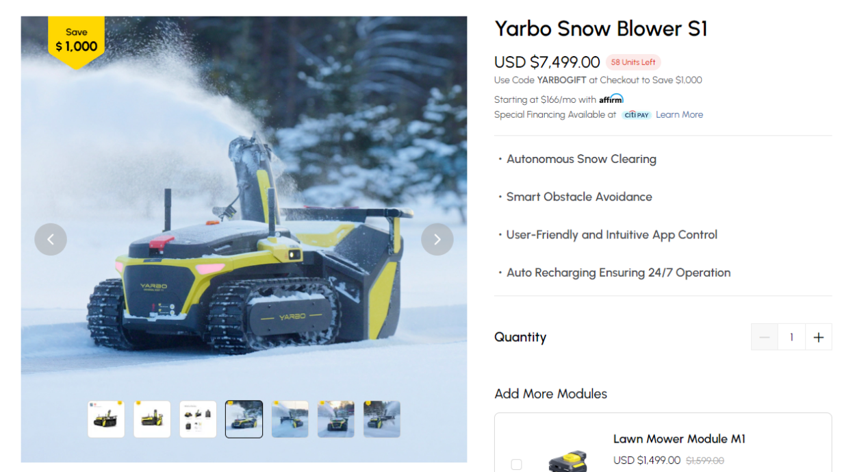
Task: Select the last product thumbnail
Action: (382, 419)
